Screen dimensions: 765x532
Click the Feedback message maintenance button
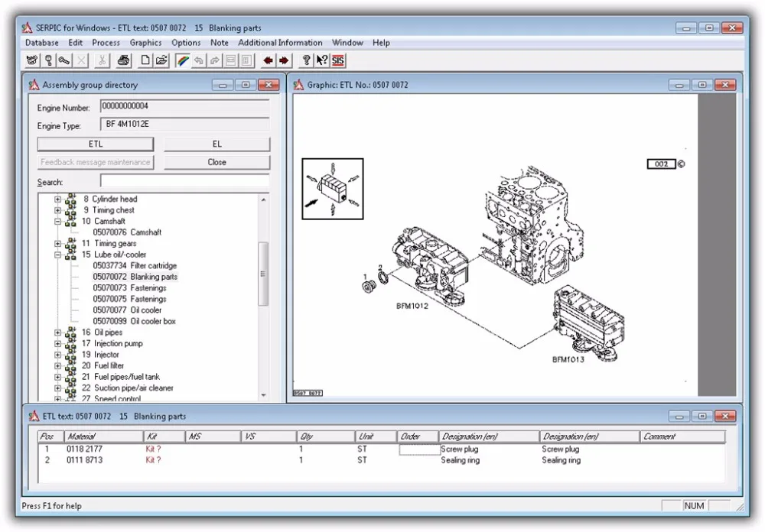tap(96, 162)
